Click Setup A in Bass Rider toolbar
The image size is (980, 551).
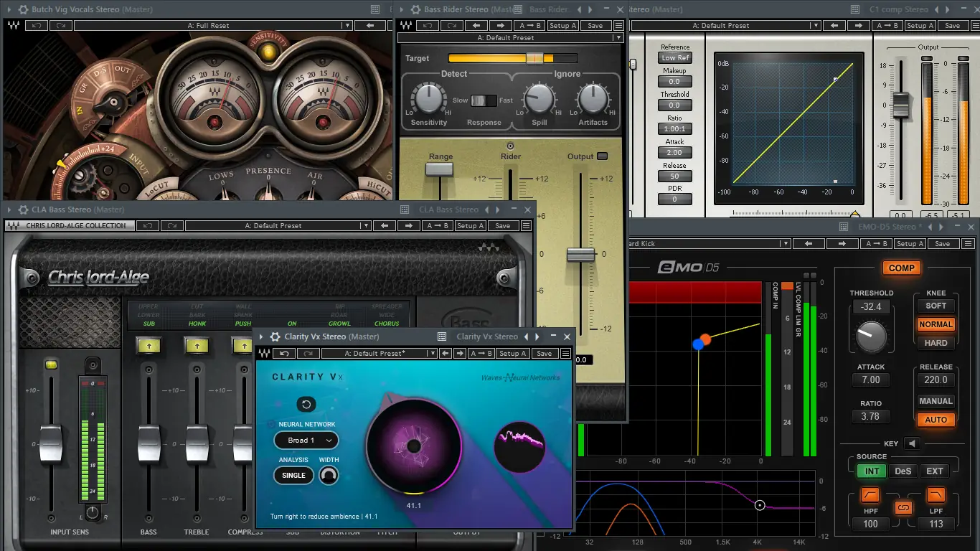click(x=562, y=25)
